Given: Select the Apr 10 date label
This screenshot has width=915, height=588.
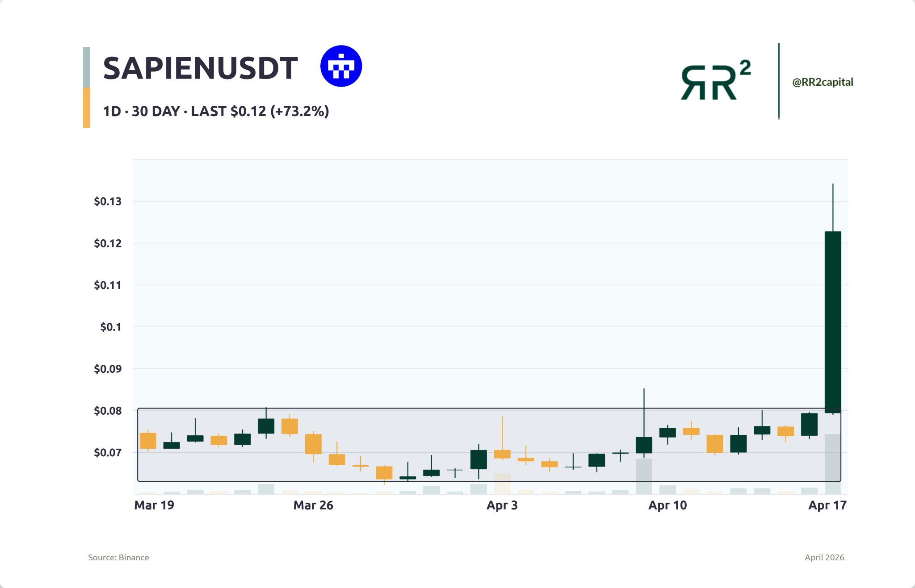Looking at the screenshot, I should point(667,505).
